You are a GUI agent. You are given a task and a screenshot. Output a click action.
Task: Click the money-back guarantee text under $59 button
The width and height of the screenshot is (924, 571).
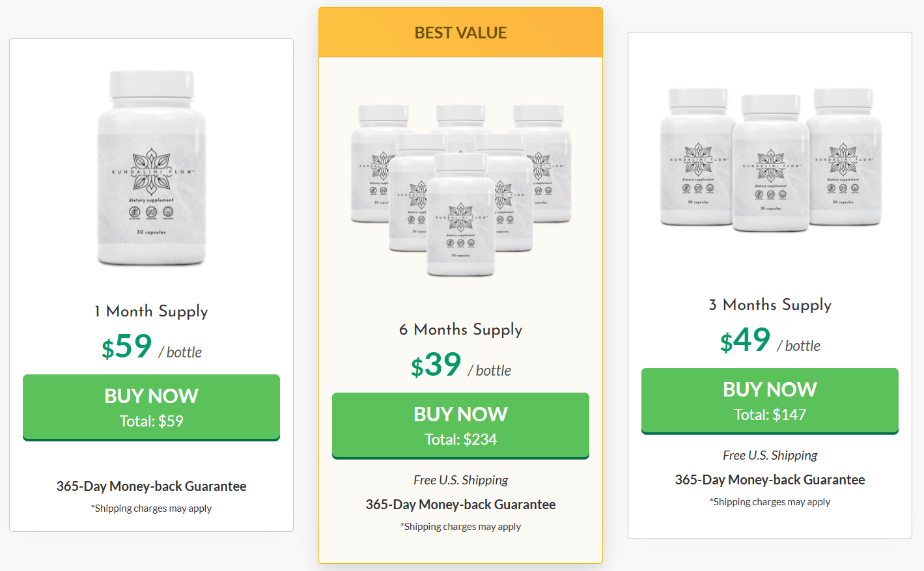(151, 486)
